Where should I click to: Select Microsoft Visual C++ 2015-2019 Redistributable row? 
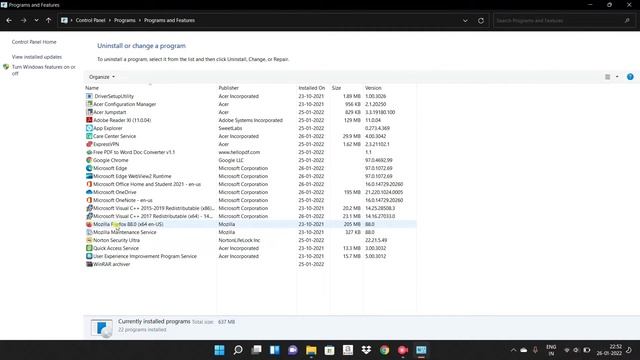(x=250, y=208)
